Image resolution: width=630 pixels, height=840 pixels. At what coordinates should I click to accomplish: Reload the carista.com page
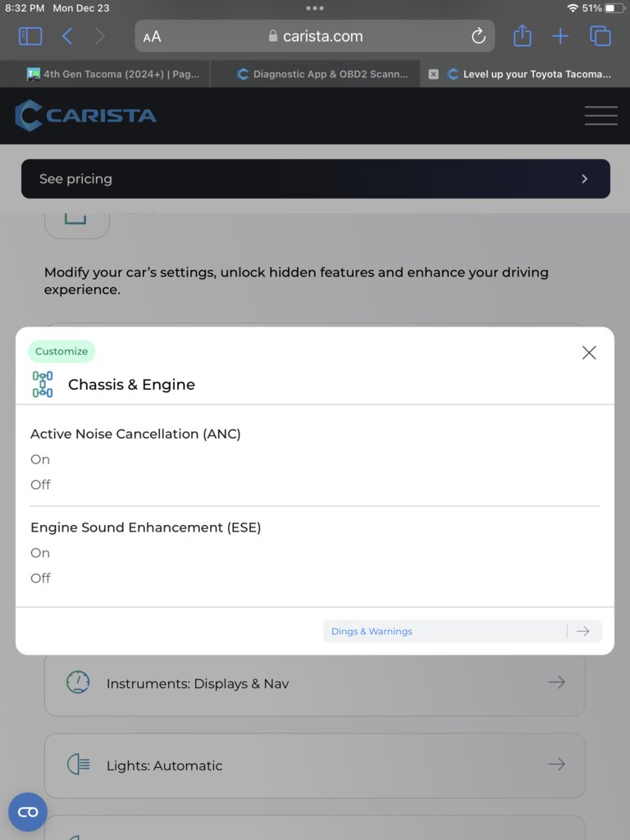click(478, 36)
